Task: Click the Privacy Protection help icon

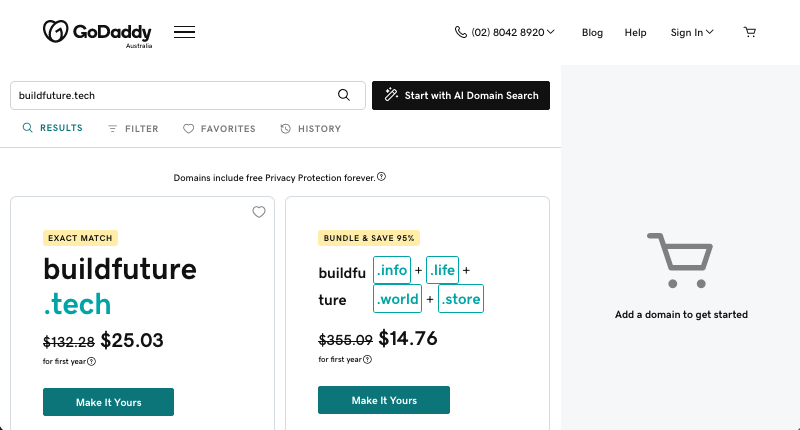Action: tap(382, 177)
